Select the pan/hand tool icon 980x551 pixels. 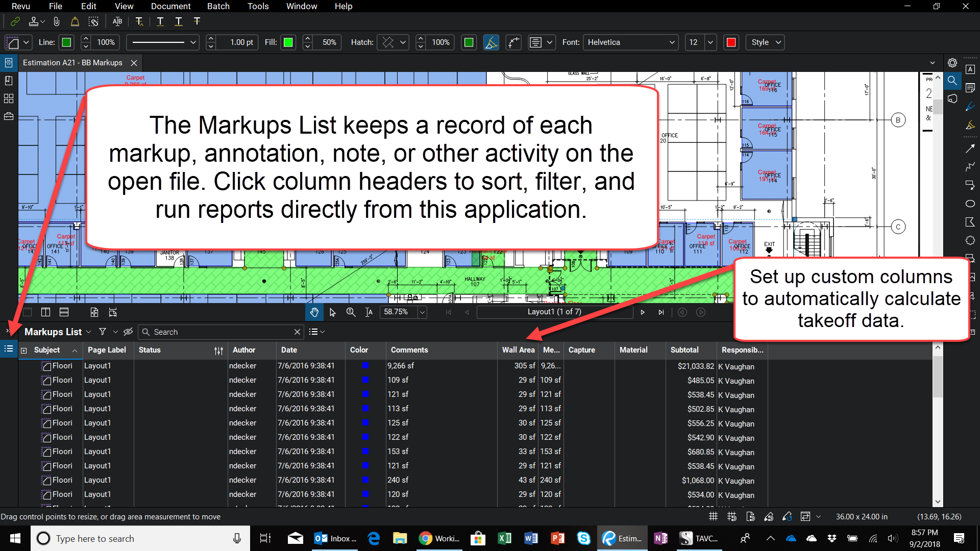pos(314,312)
